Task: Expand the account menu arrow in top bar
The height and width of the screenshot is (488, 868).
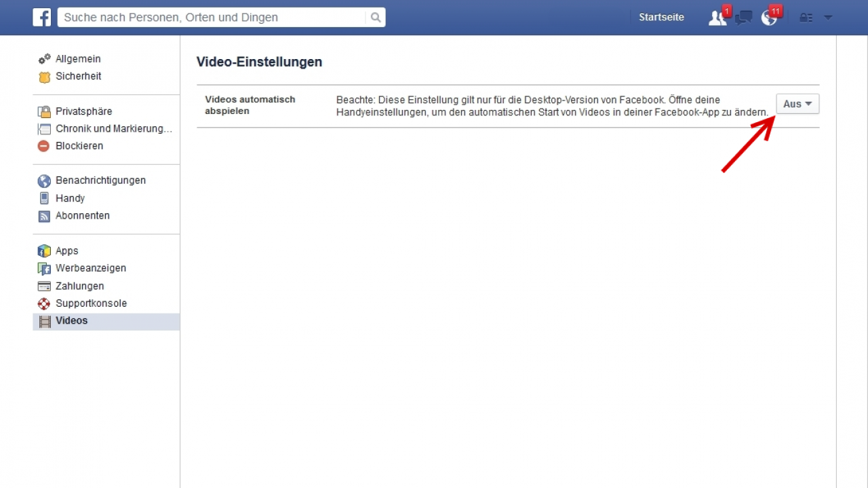Action: coord(828,18)
